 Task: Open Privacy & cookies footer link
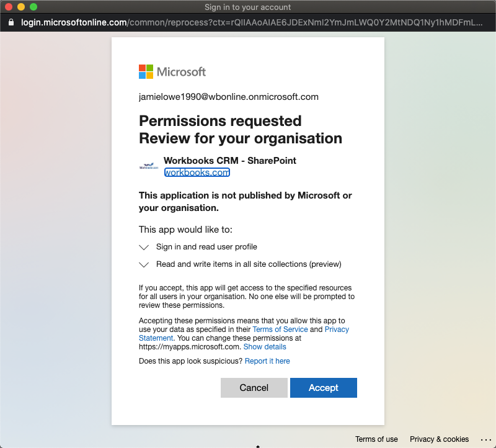tap(439, 439)
